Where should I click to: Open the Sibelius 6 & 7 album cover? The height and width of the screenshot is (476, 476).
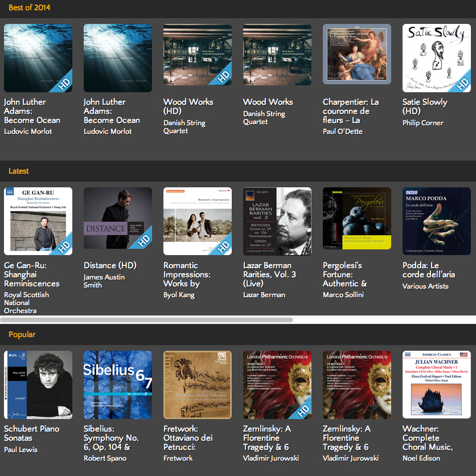(118, 385)
